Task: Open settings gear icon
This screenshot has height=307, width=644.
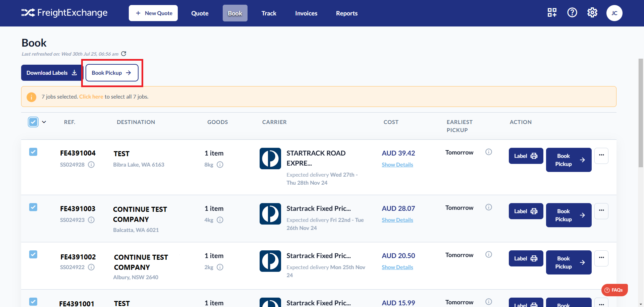Action: [592, 13]
